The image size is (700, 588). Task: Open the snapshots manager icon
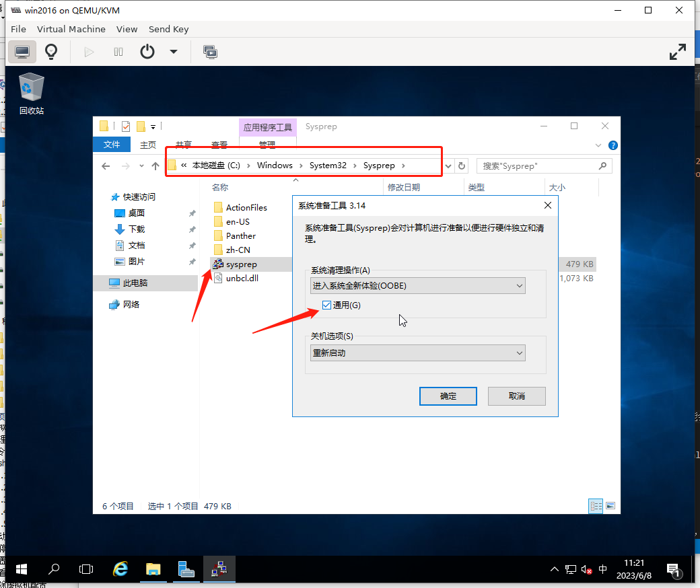pos(210,52)
